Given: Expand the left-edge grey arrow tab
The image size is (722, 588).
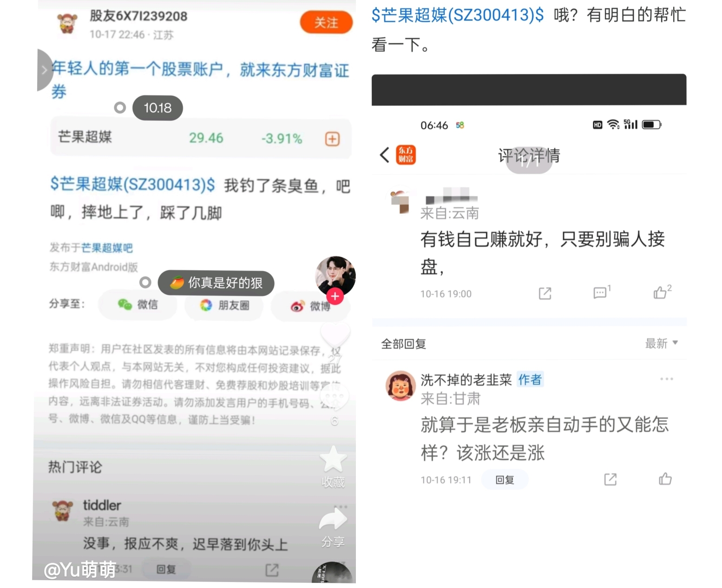Looking at the screenshot, I should [45, 70].
